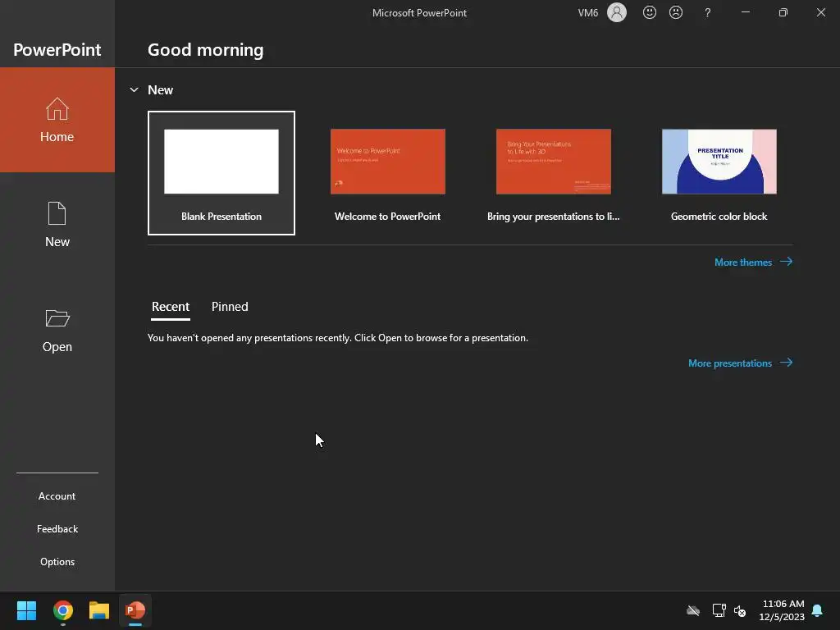Viewport: 840px width, 630px height.
Task: Click the network status tray icon
Action: (x=719, y=610)
